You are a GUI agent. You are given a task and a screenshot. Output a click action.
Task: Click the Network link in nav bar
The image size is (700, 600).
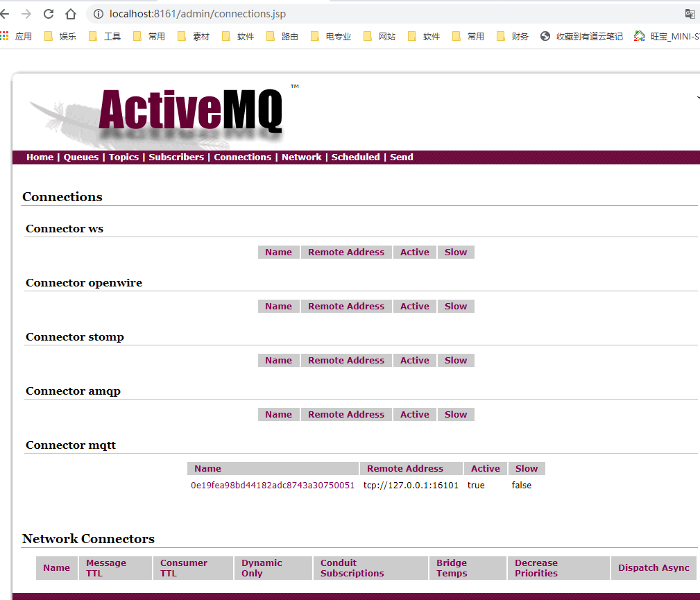coord(301,157)
